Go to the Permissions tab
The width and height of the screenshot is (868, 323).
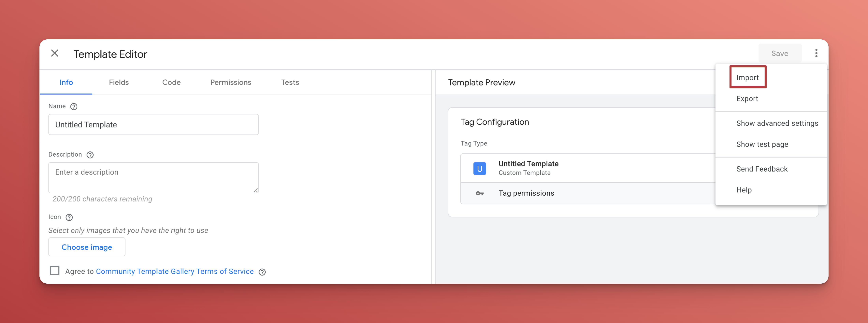[230, 83]
